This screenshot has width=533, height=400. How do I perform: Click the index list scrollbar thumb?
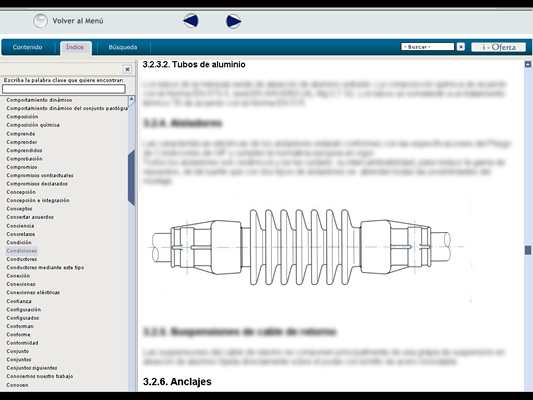click(131, 178)
